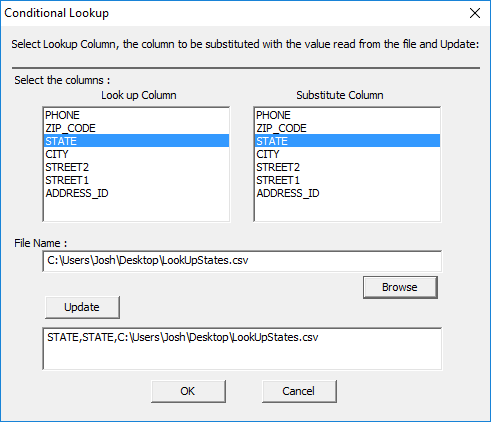The width and height of the screenshot is (491, 422).
Task: Select STREET2 in Substitute Column list
Action: tap(347, 167)
